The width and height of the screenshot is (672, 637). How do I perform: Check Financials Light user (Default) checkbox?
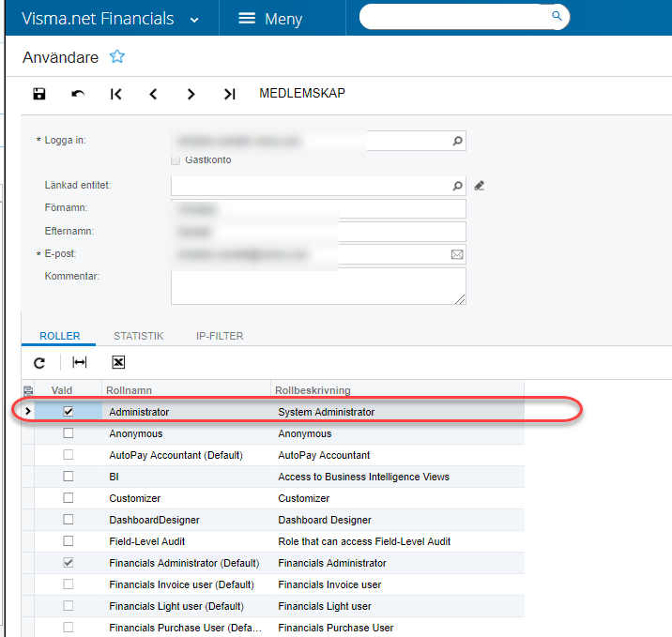click(69, 606)
